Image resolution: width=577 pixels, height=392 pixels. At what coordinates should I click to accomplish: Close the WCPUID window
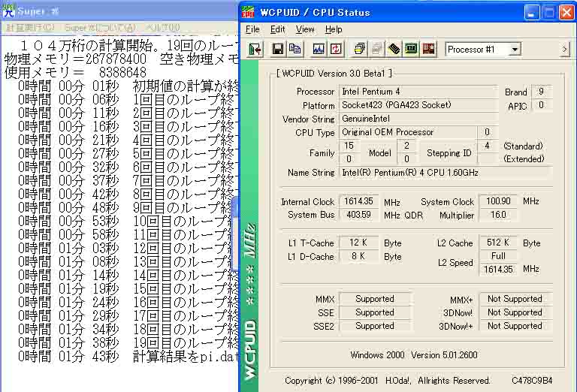[x=566, y=13]
